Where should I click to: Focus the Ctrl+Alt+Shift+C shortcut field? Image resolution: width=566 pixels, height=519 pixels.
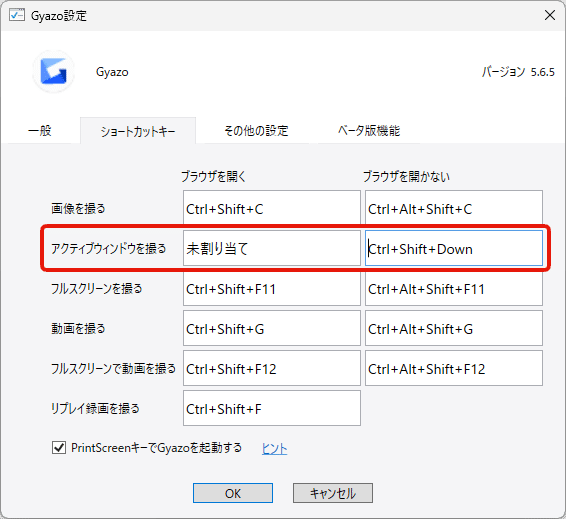(454, 208)
